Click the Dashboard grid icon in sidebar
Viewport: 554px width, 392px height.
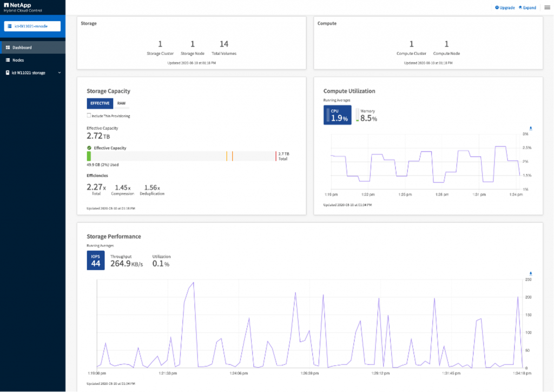point(8,48)
